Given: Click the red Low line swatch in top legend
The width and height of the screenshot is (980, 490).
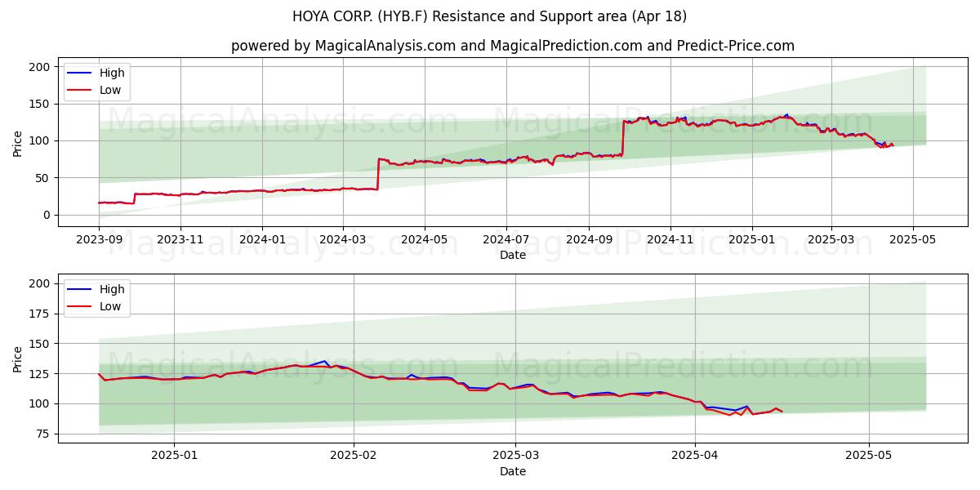Looking at the screenshot, I should coord(78,91).
